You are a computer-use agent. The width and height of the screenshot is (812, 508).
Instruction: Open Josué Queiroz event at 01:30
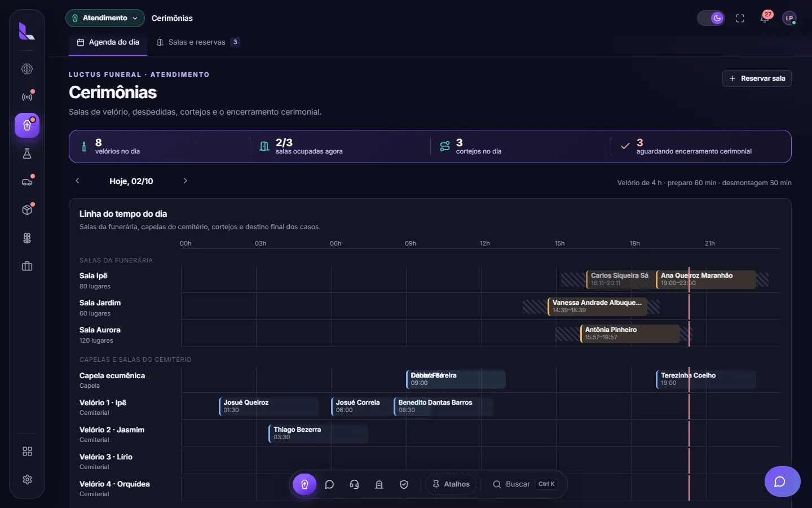[268, 406]
